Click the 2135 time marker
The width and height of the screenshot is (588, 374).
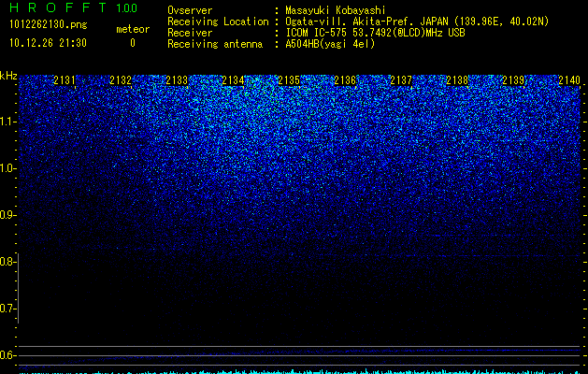coord(289,79)
